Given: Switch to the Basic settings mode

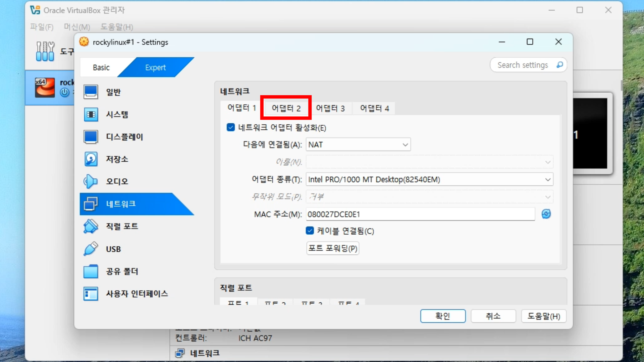Looking at the screenshot, I should [101, 67].
